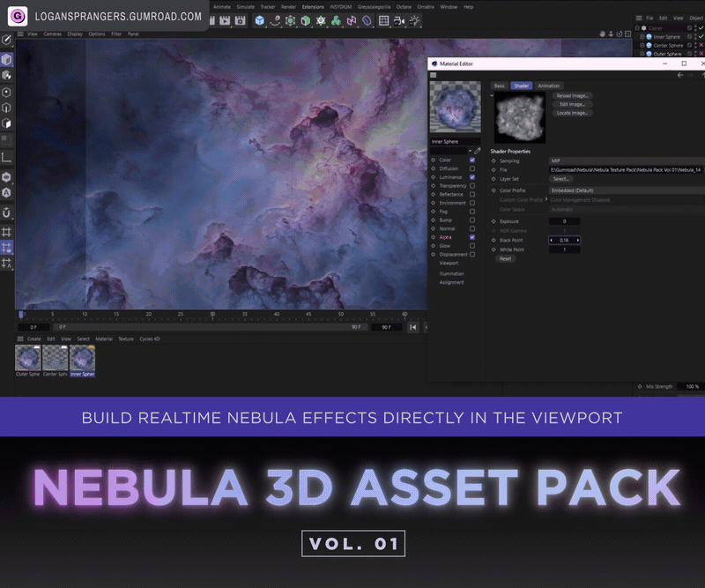Collapse the shader texture preview chevron
Screen dimensions: 705x588
pos(492,95)
